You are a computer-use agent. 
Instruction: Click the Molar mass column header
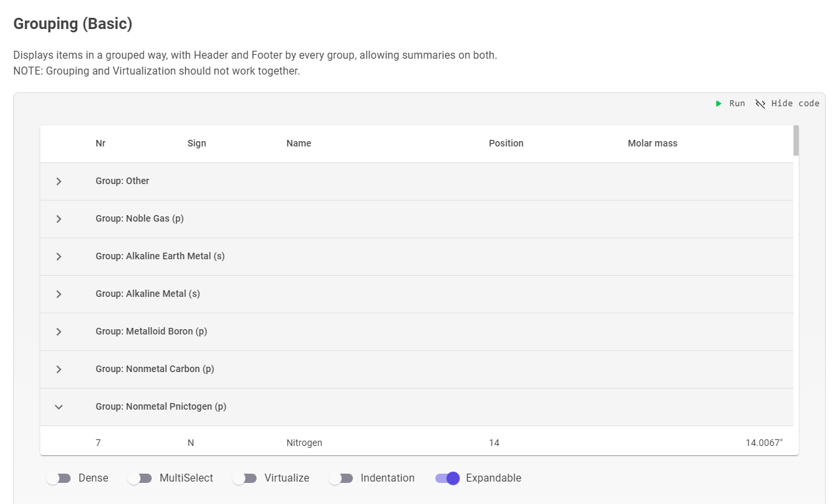tap(652, 143)
